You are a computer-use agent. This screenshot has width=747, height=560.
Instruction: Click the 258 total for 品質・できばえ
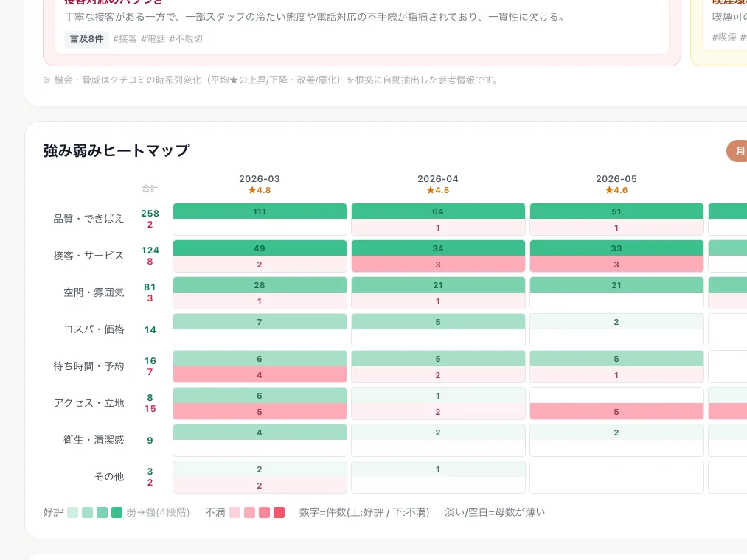tap(150, 214)
